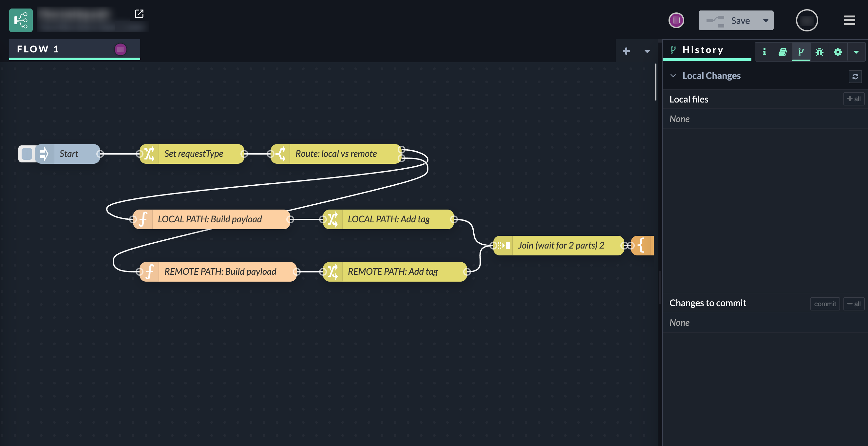The height and width of the screenshot is (446, 868).
Task: Click the refresh Local Changes icon
Action: 855,77
